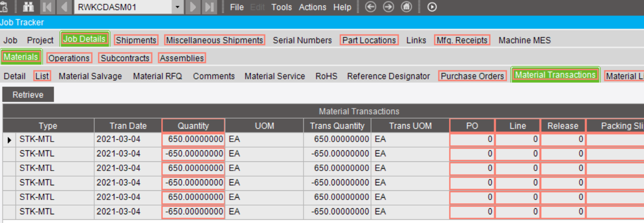Click the home circle icon
The width and height of the screenshot is (644, 223).
406,7
